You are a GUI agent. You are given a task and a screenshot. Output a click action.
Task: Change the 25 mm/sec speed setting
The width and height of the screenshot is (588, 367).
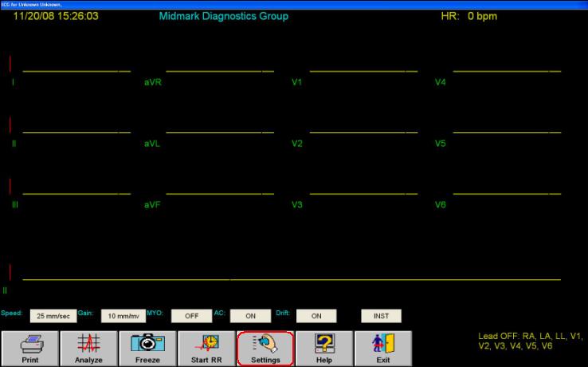(x=53, y=316)
